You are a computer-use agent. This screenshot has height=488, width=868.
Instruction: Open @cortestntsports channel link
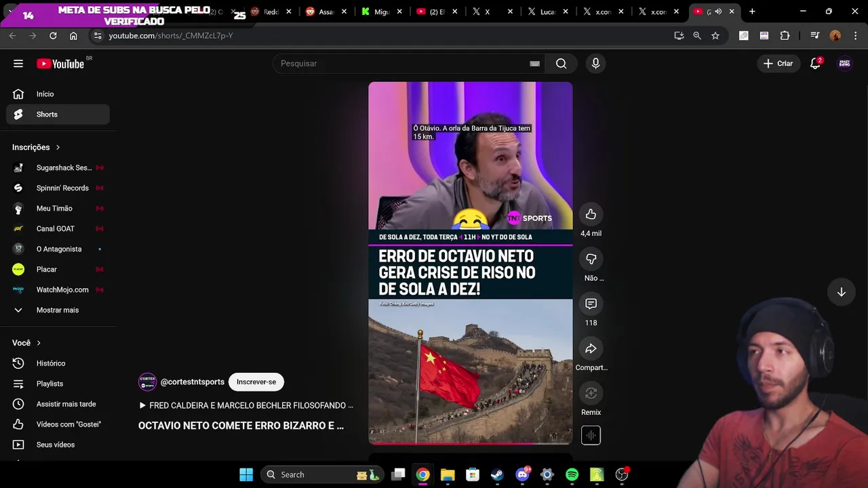pos(193,382)
